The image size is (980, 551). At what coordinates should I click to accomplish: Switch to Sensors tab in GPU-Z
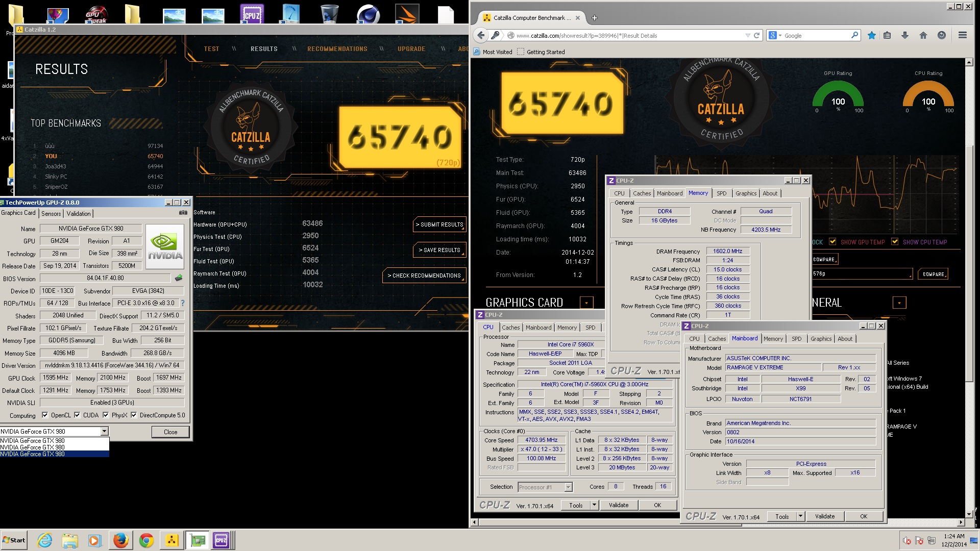point(51,214)
